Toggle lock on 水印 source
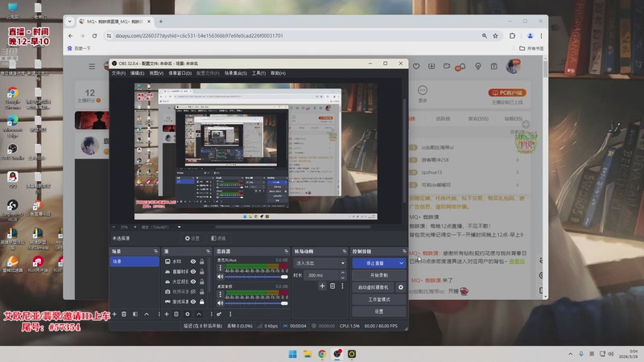The width and height of the screenshot is (644, 362). (202, 261)
